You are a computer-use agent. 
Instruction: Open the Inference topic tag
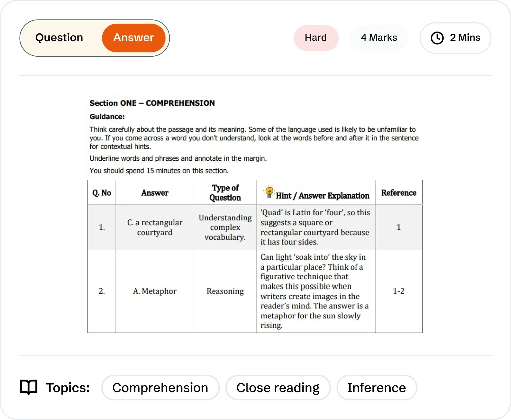pos(377,388)
